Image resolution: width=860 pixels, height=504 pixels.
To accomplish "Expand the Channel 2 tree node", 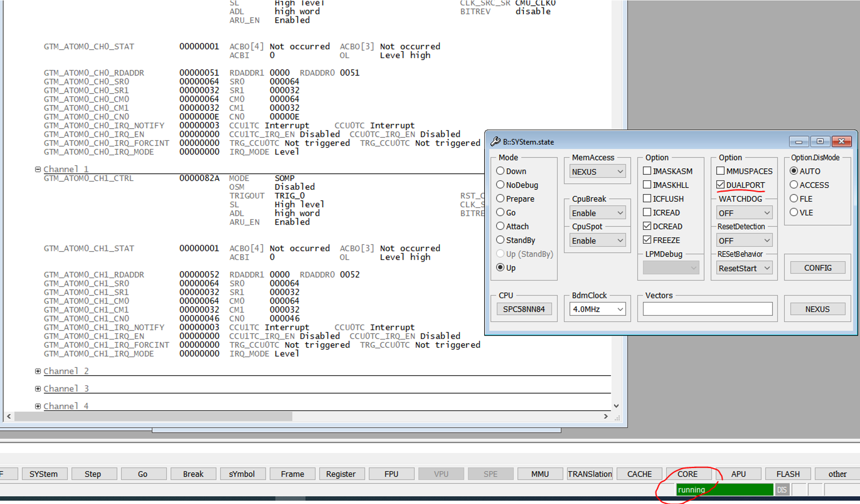I will point(38,371).
